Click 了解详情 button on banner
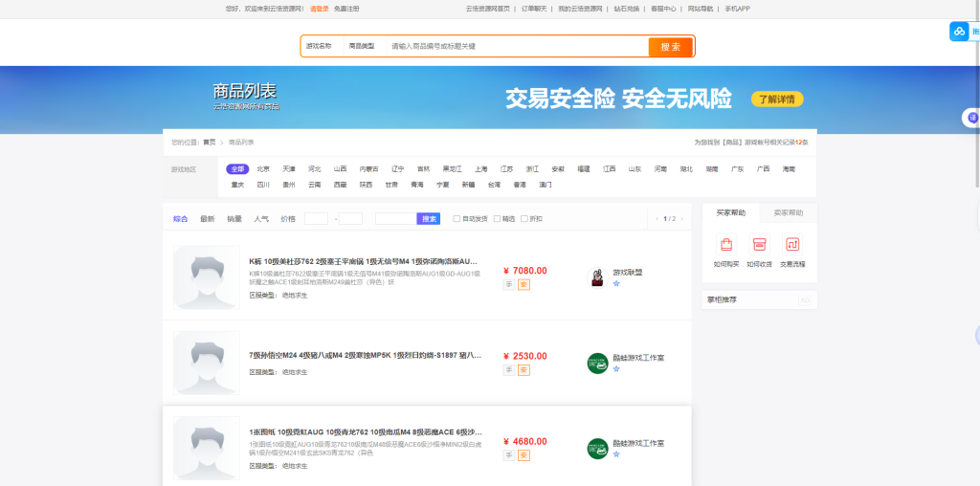The height and width of the screenshot is (486, 980). click(777, 99)
